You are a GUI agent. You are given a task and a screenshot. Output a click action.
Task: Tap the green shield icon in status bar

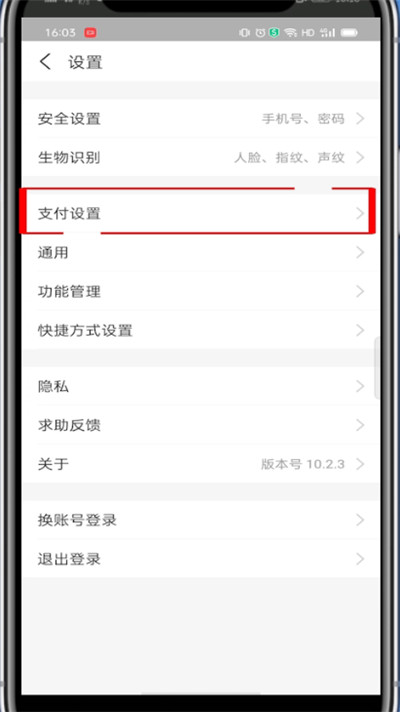274,33
